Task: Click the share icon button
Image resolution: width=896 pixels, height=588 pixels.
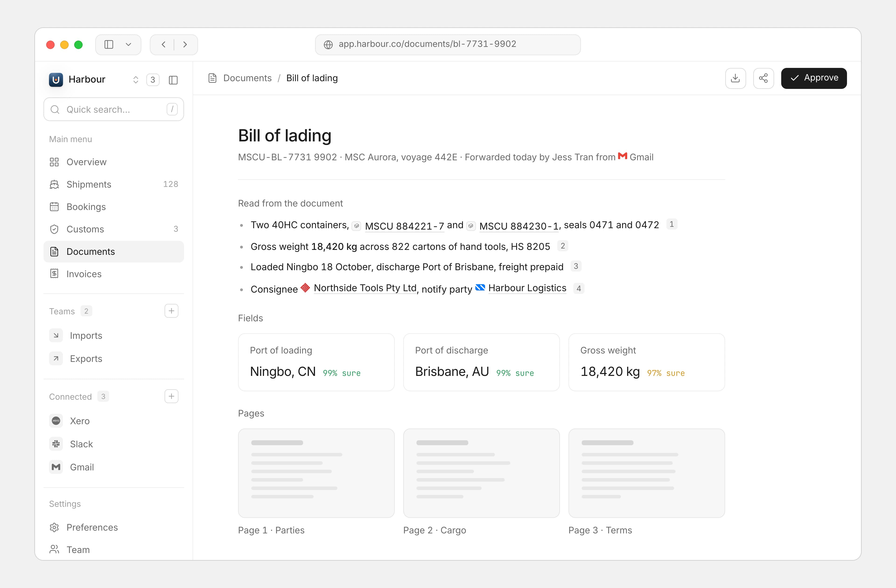Action: (x=763, y=78)
